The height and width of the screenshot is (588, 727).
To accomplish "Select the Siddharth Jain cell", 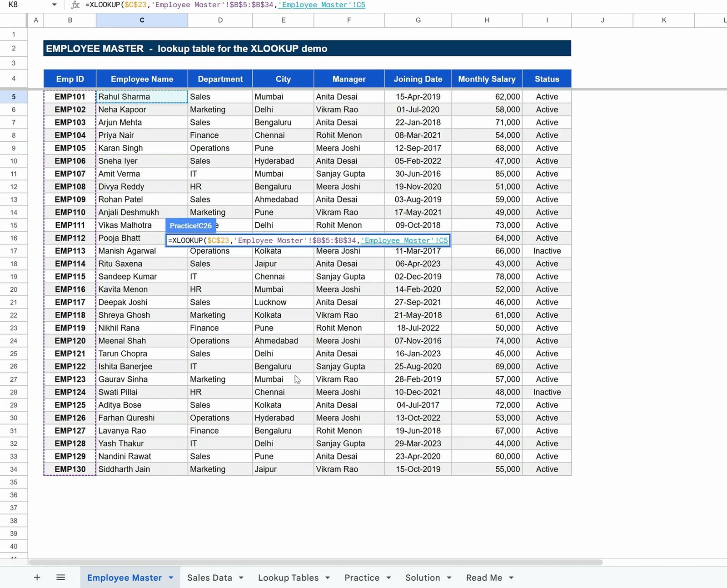I will [142, 469].
